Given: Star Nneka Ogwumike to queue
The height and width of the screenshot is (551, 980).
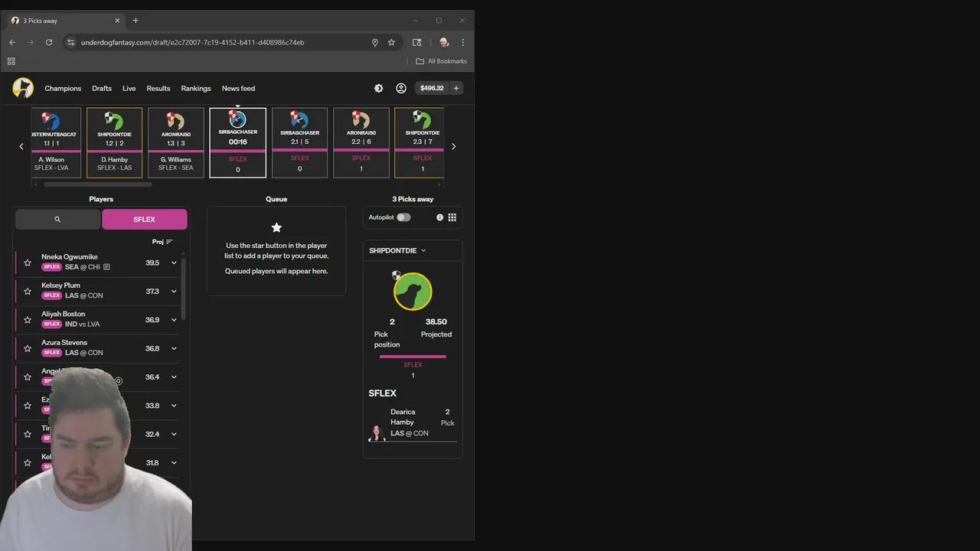Looking at the screenshot, I should (x=28, y=262).
